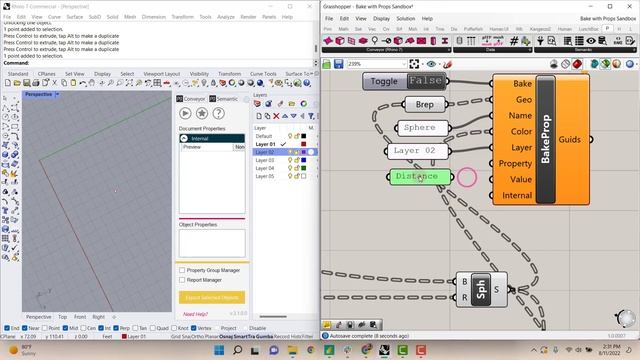
Task: Toggle the Vertex osnap checkbox
Action: (x=193, y=328)
